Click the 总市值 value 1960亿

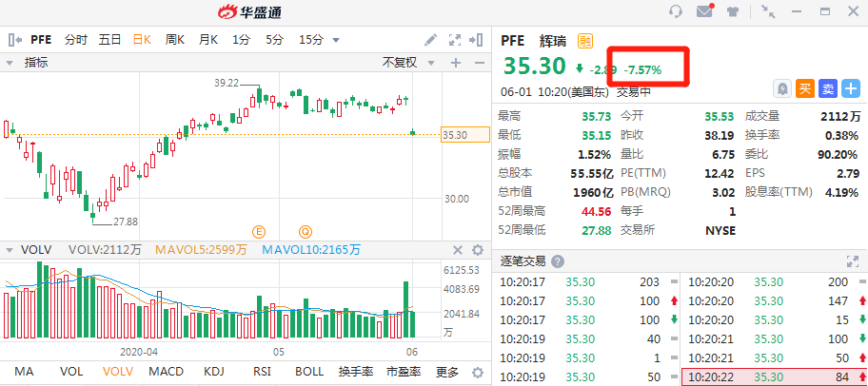(x=593, y=192)
